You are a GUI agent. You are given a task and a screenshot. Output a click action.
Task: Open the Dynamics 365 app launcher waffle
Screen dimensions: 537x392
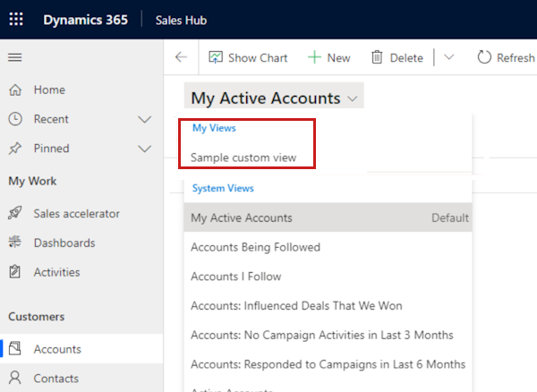(x=17, y=20)
